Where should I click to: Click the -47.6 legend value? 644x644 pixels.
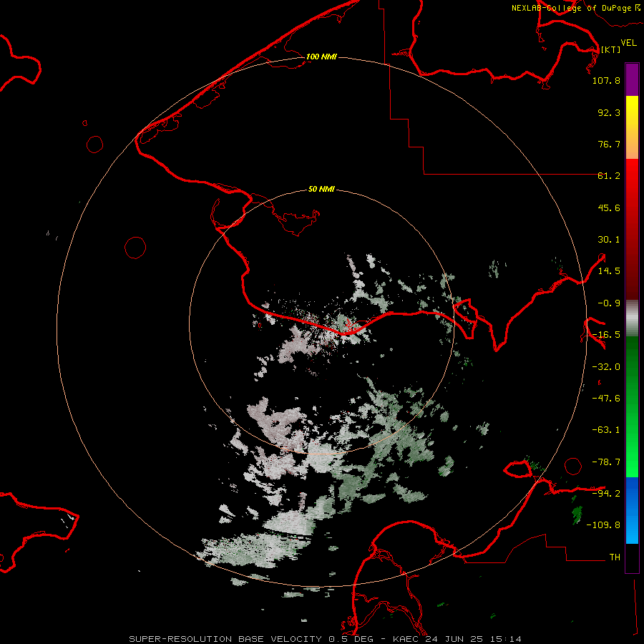[x=606, y=399]
